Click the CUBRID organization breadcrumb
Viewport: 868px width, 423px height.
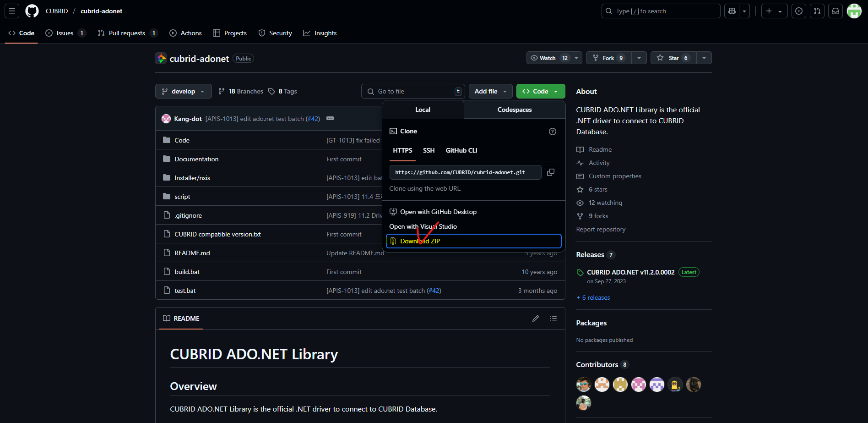(x=57, y=11)
